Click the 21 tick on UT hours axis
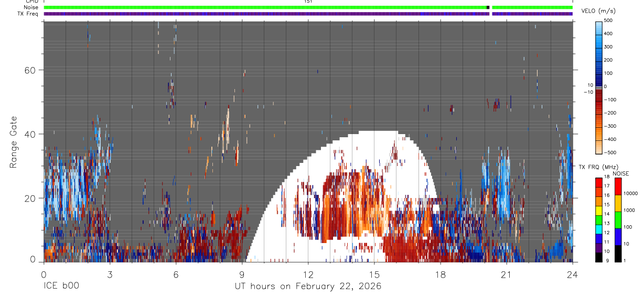 507,274
